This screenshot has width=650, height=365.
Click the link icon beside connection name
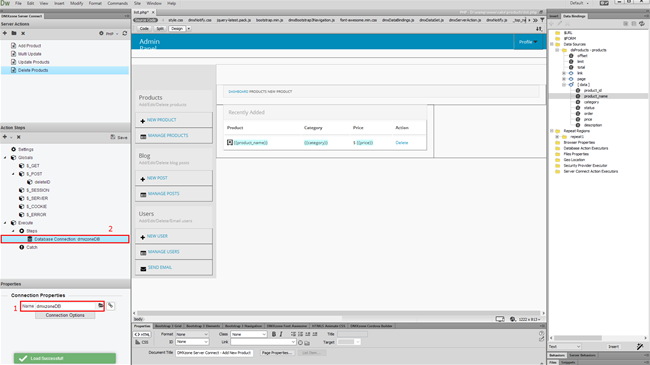[x=111, y=306]
